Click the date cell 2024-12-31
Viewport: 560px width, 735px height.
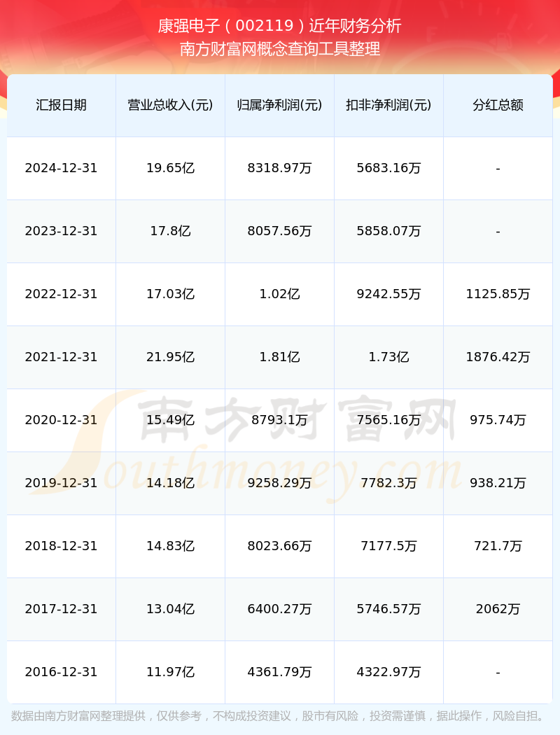(x=62, y=168)
